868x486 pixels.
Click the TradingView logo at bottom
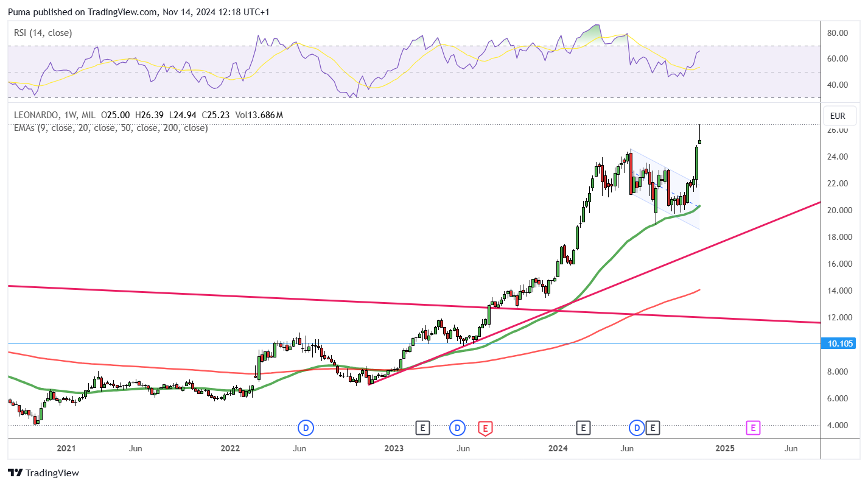point(43,473)
